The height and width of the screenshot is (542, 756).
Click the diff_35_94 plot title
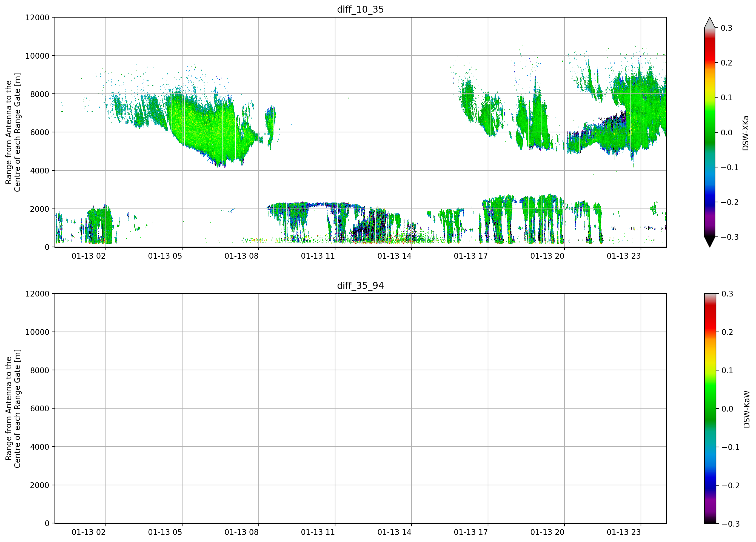360,286
